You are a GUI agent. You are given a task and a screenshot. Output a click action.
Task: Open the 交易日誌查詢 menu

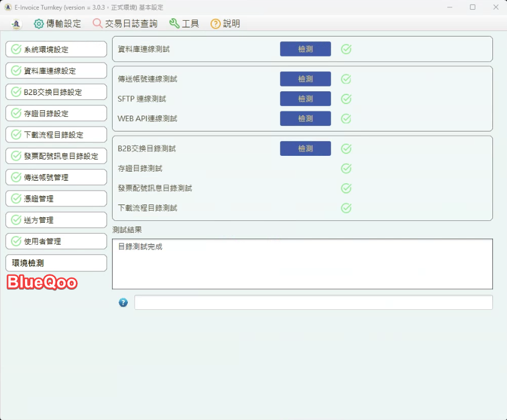click(x=125, y=24)
